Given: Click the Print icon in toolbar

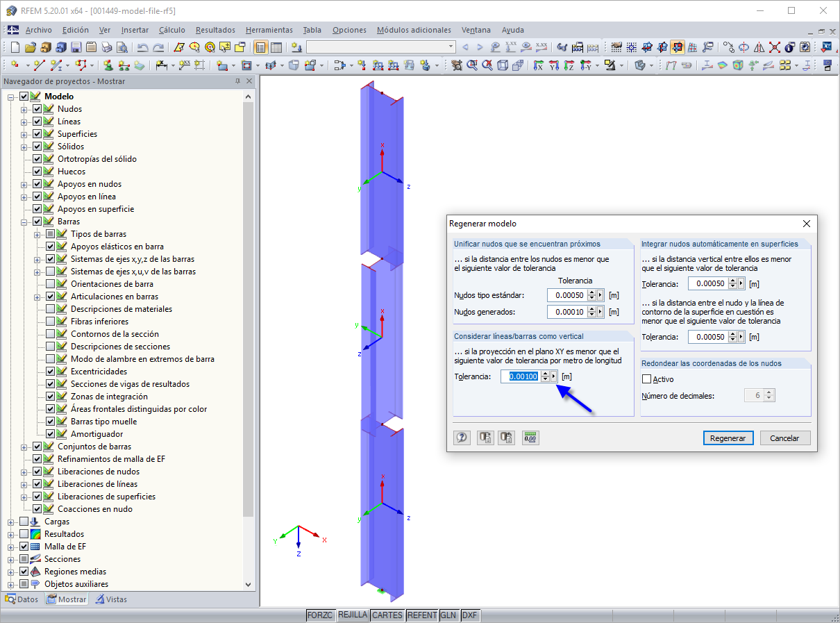Looking at the screenshot, I should (106, 47).
